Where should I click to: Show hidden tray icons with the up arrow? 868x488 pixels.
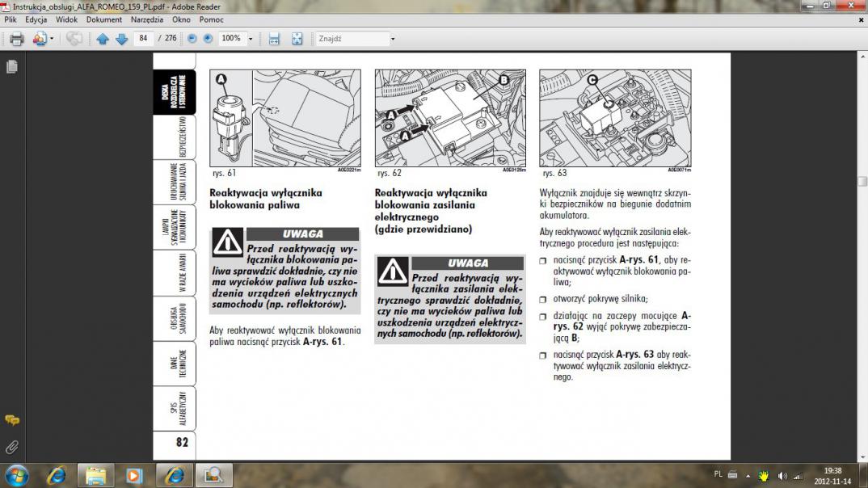[x=748, y=475]
